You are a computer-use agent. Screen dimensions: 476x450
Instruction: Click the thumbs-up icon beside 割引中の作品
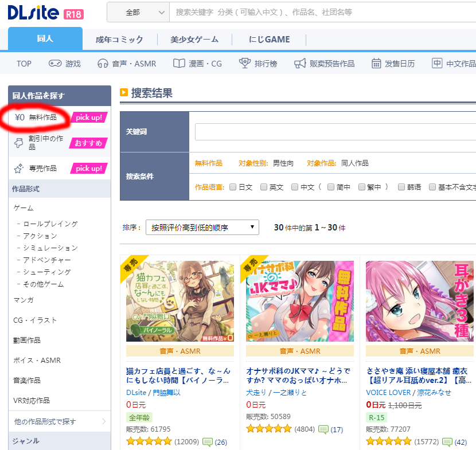[x=18, y=143]
